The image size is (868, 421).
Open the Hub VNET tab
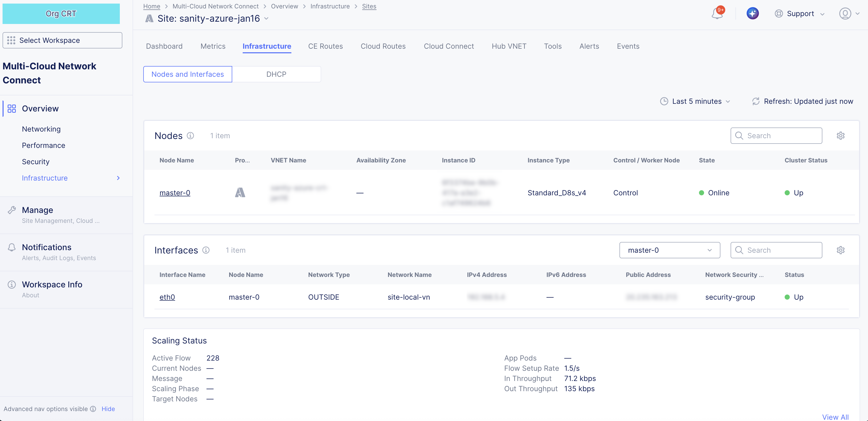point(509,46)
